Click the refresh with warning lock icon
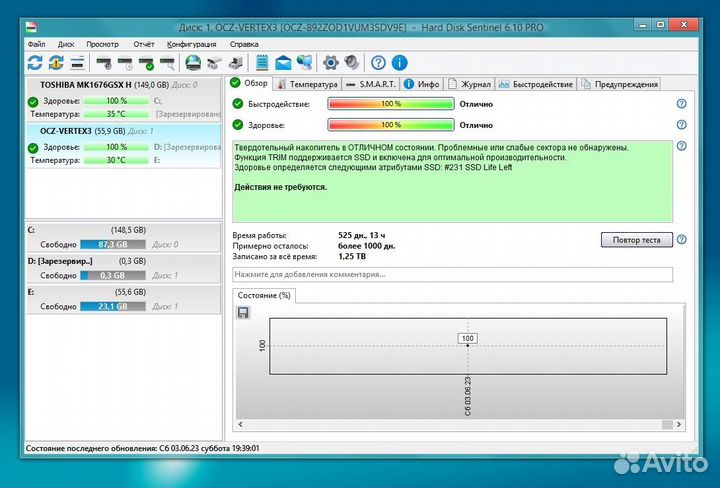This screenshot has height=488, width=720. point(56,62)
